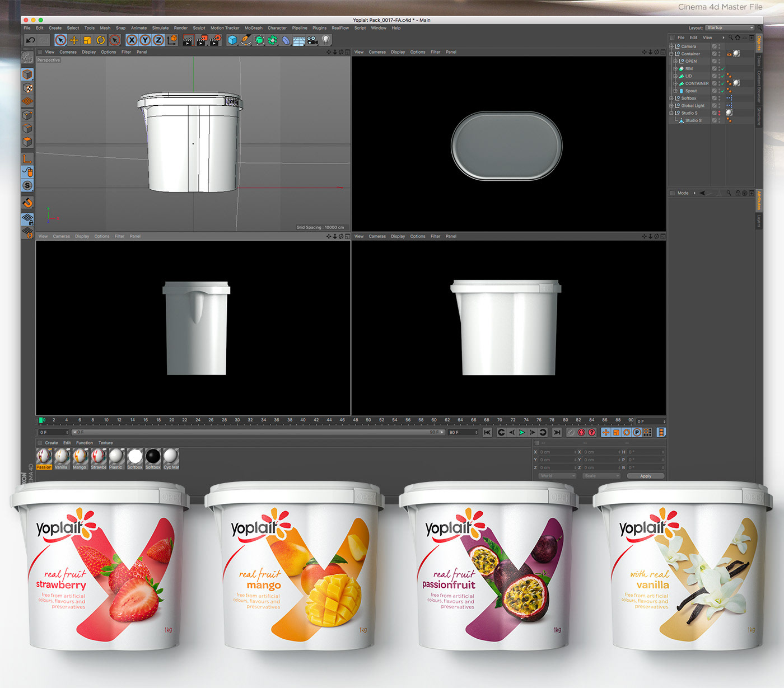Open Material Manager Create menu
784x688 pixels.
pos(52,443)
